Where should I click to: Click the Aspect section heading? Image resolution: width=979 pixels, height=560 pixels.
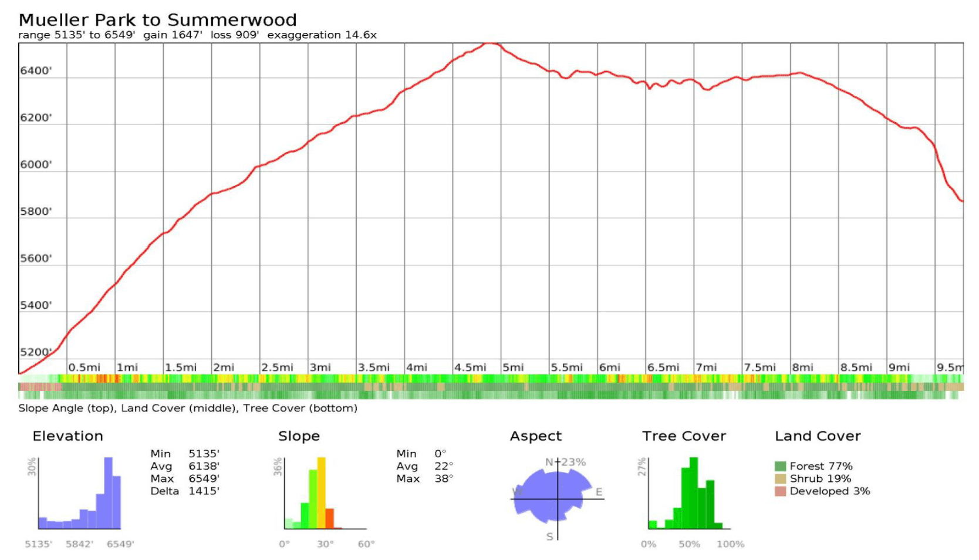(x=536, y=436)
